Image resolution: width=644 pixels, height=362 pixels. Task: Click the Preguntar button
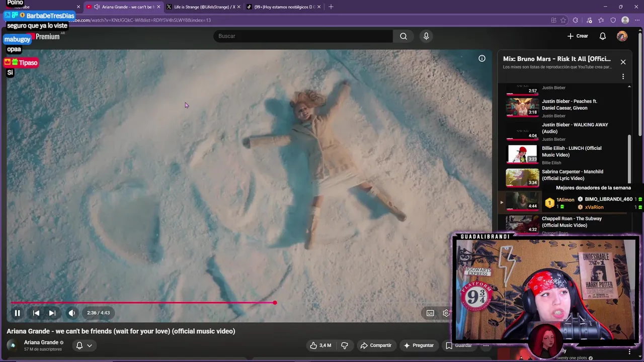[x=419, y=345]
